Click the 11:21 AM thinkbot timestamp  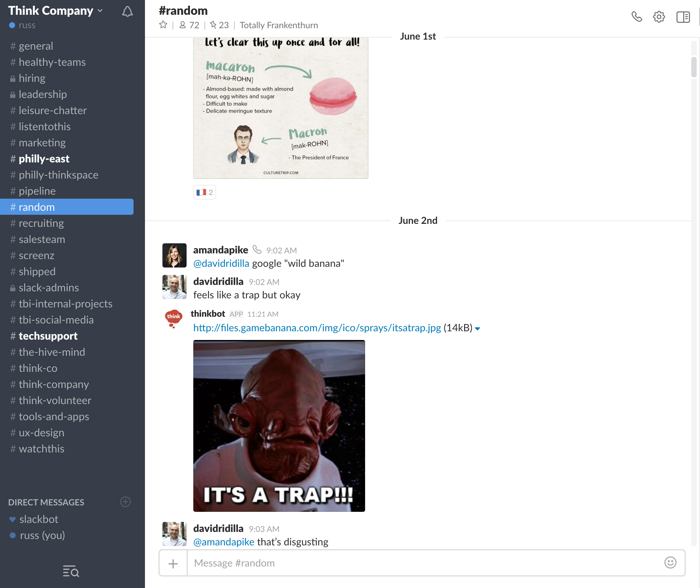(x=263, y=314)
